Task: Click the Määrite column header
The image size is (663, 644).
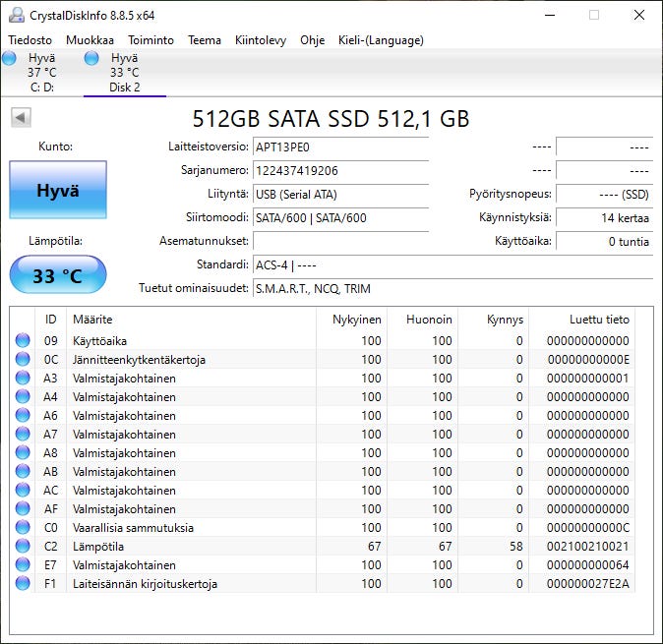Action: [92, 320]
